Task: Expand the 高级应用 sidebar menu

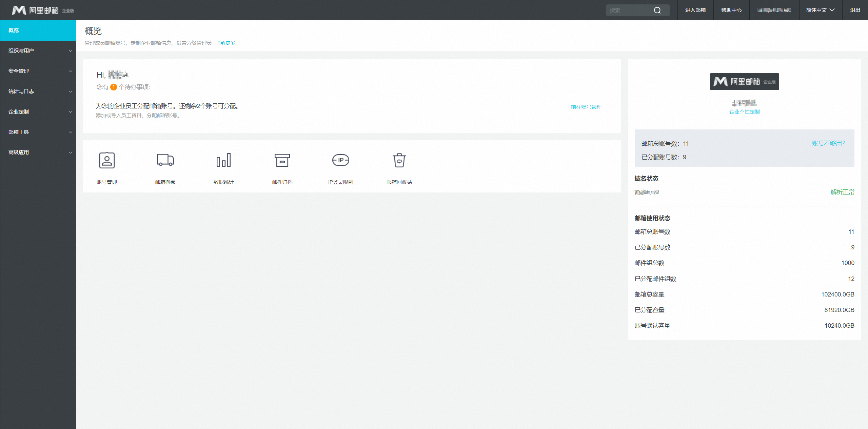Action: [38, 152]
